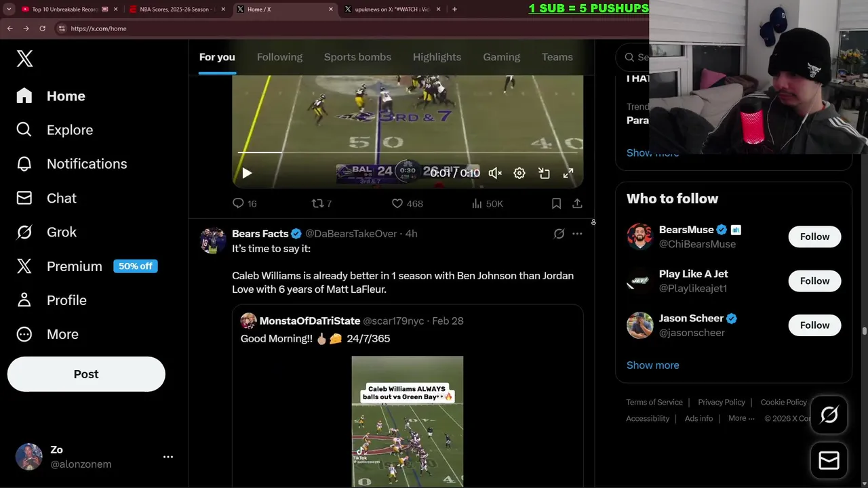Open browser tab search dropdown
The image size is (868, 488).
click(x=9, y=9)
